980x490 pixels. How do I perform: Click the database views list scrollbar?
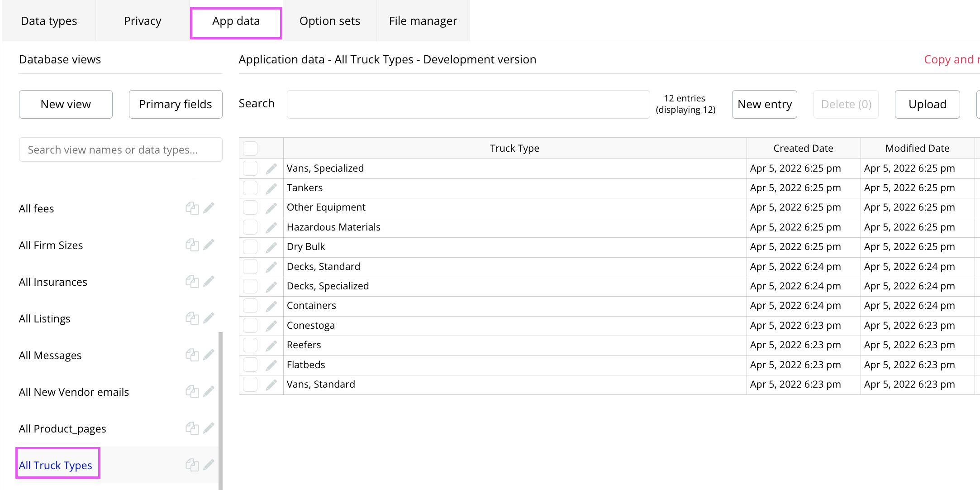(x=220, y=408)
